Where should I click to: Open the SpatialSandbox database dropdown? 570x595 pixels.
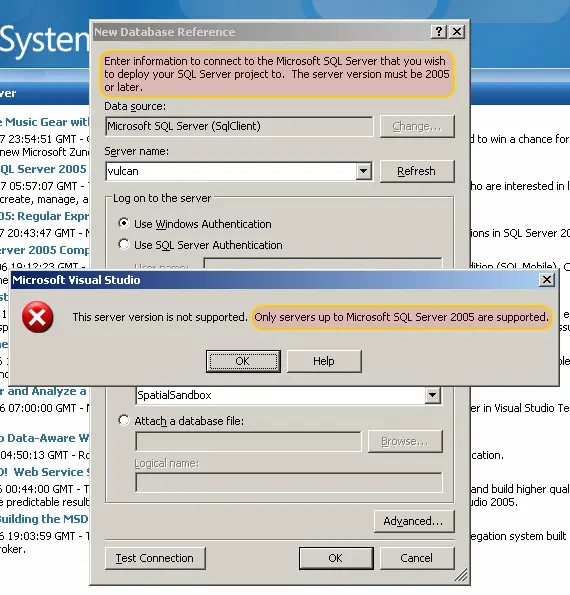433,395
